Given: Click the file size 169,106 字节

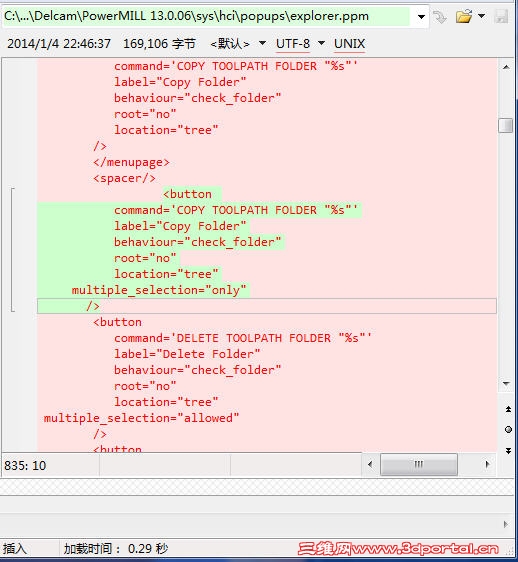Looking at the screenshot, I should pos(160,44).
